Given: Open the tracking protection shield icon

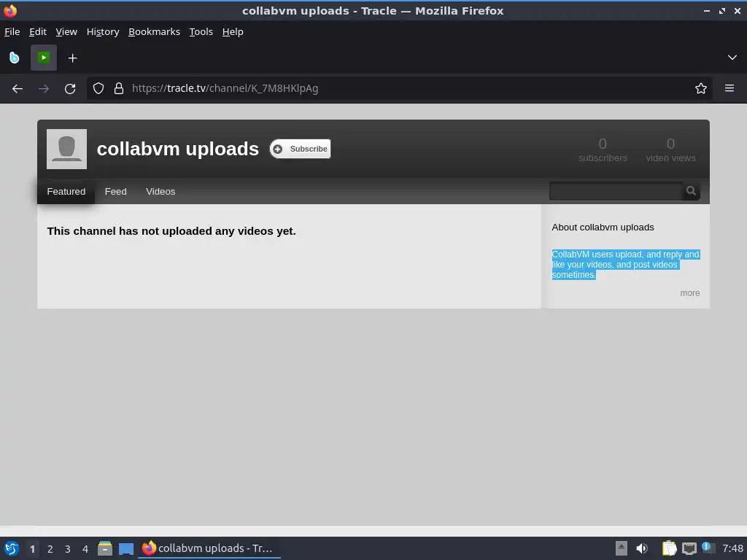Looking at the screenshot, I should tap(98, 88).
